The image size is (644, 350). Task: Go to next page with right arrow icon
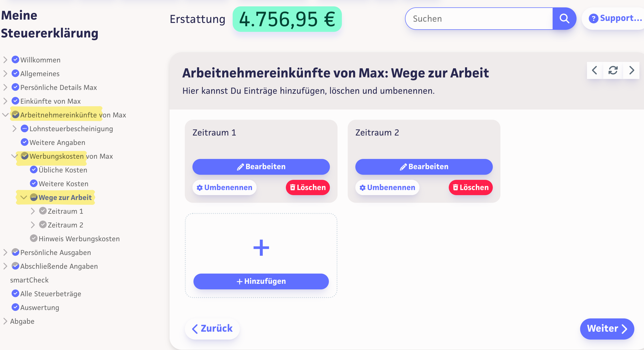coord(632,70)
